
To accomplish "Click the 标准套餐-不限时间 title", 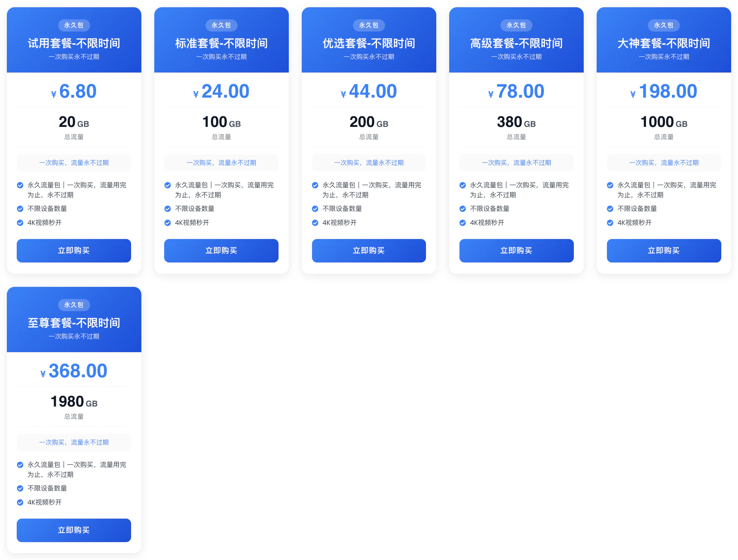I will [221, 43].
